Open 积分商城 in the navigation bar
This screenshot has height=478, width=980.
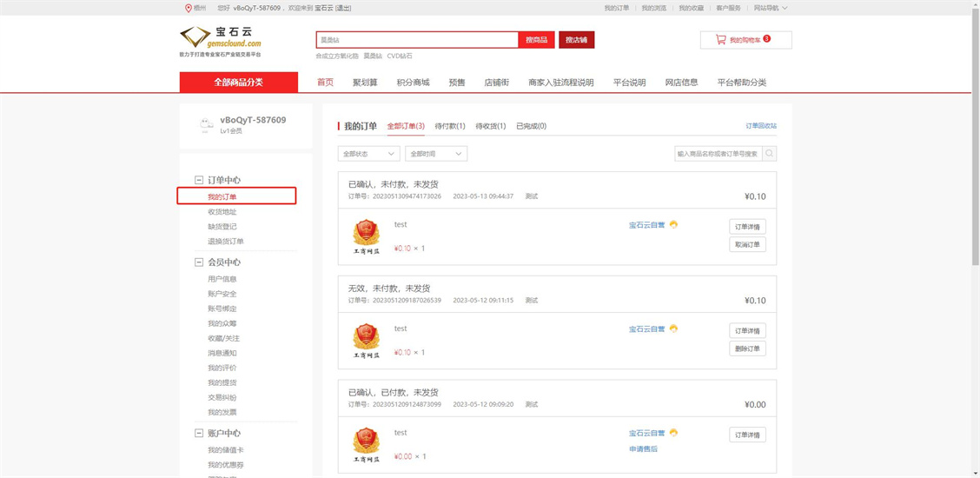(x=413, y=83)
